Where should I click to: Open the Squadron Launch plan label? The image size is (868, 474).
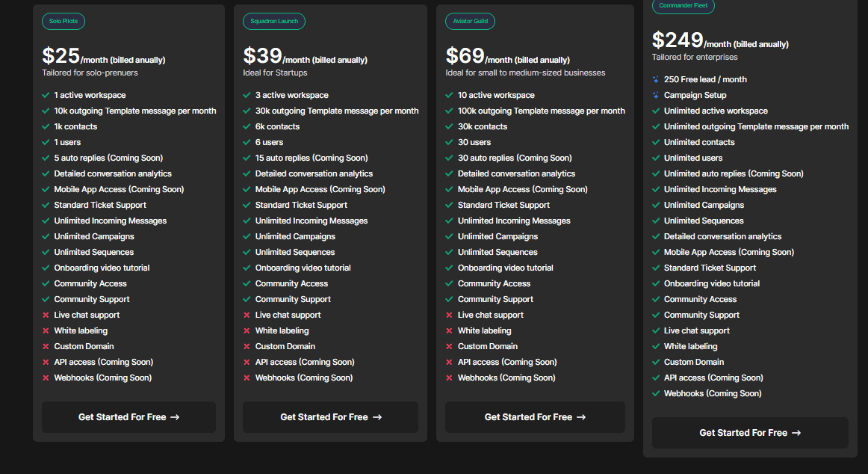[x=274, y=21]
